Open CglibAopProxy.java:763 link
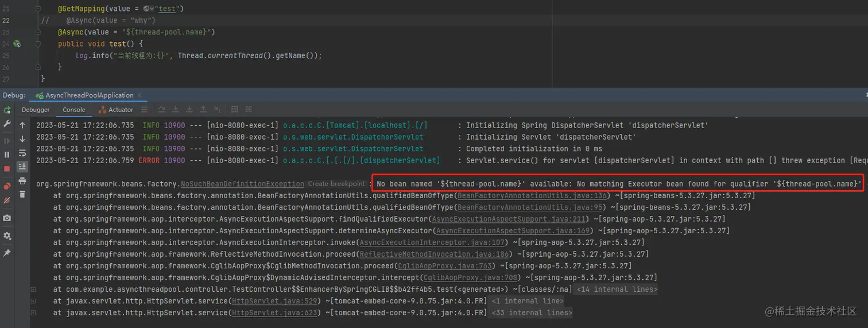 (x=445, y=266)
